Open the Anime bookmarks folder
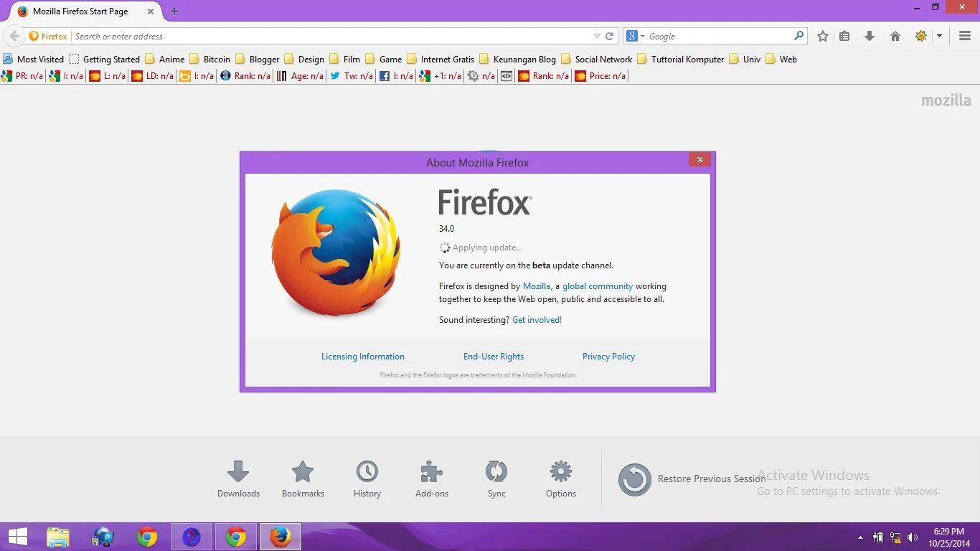Image resolution: width=980 pixels, height=551 pixels. tap(164, 60)
